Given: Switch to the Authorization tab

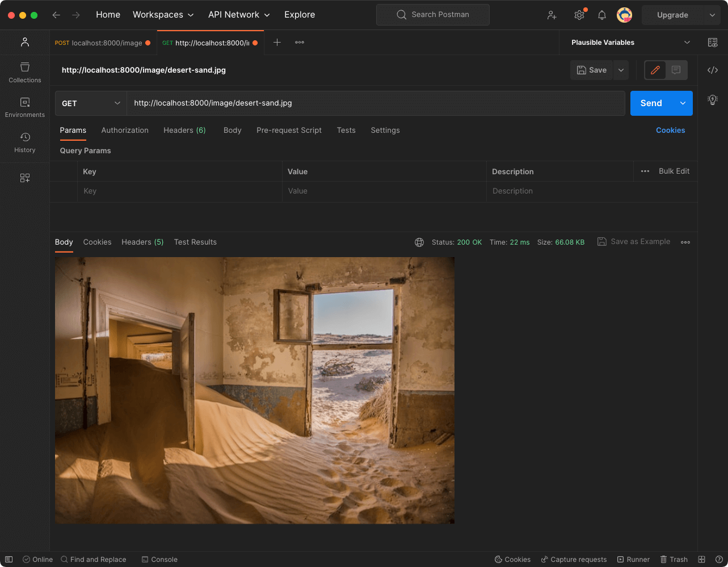Looking at the screenshot, I should pyautogui.click(x=125, y=130).
